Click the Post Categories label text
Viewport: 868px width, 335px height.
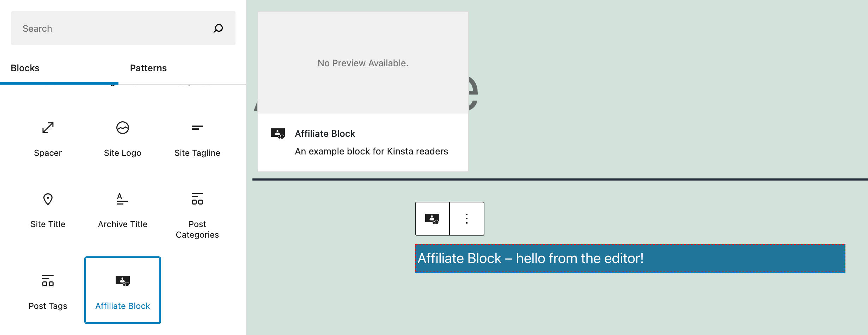[x=197, y=230]
